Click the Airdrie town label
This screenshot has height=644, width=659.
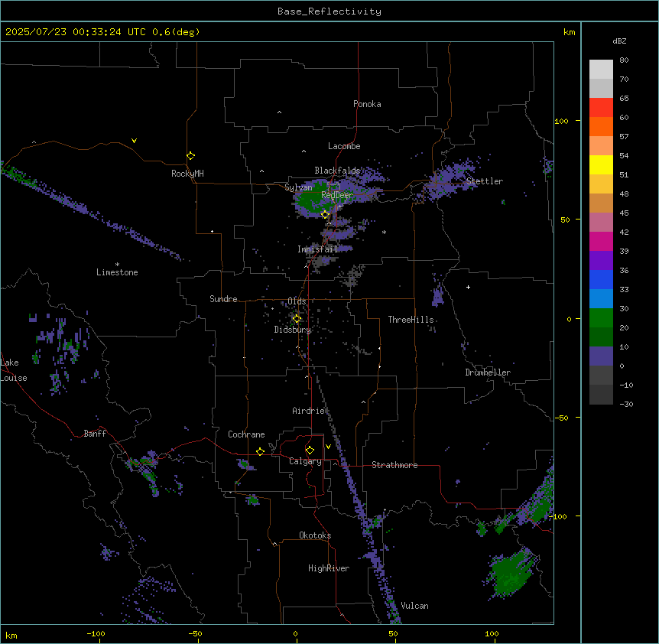coord(308,411)
